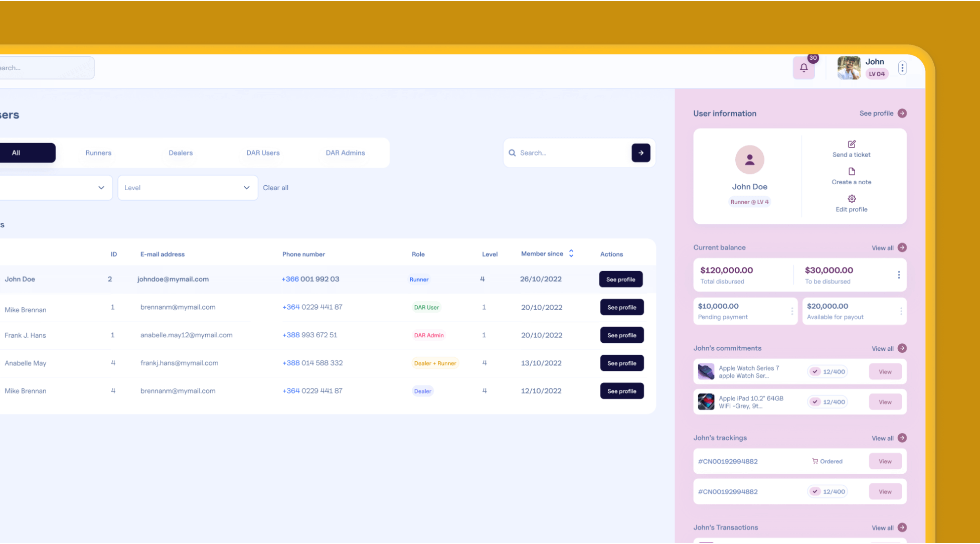The width and height of the screenshot is (980, 544).
Task: Click the Send a ticket icon
Action: [x=851, y=145]
